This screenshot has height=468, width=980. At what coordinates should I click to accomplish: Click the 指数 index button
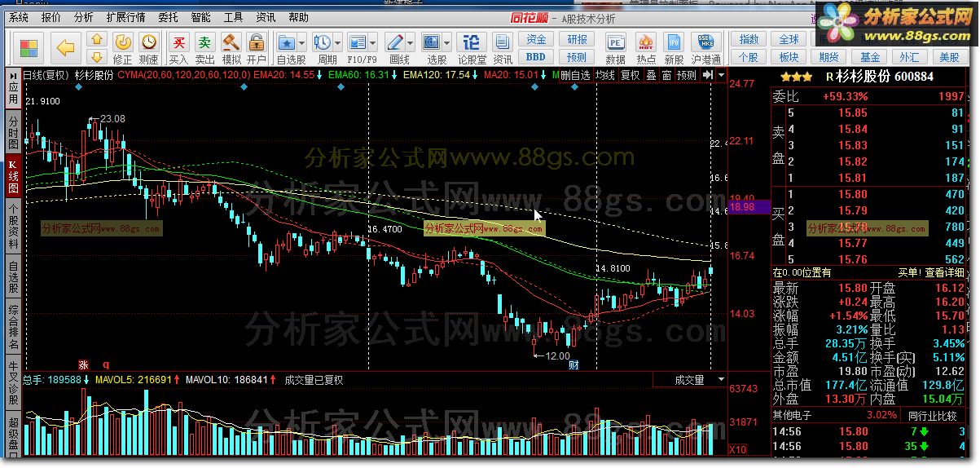point(749,40)
